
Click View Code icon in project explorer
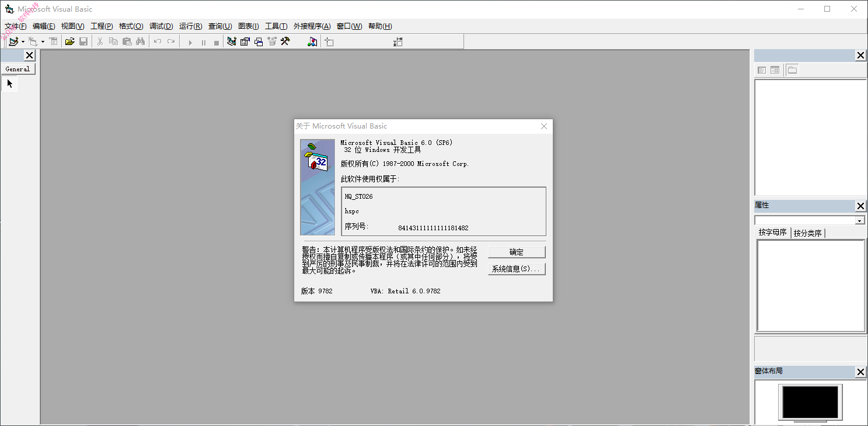point(762,70)
